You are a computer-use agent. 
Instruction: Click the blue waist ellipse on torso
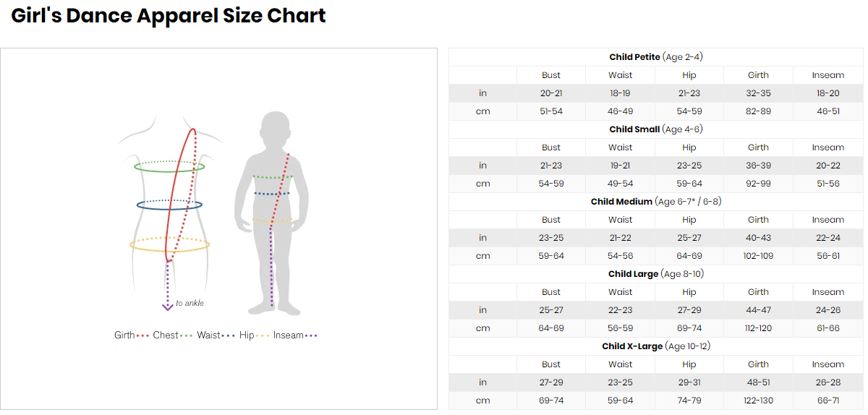[x=169, y=205]
